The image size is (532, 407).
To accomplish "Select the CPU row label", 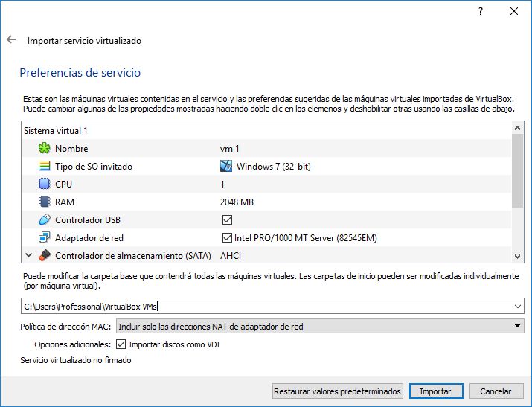I will coord(63,185).
